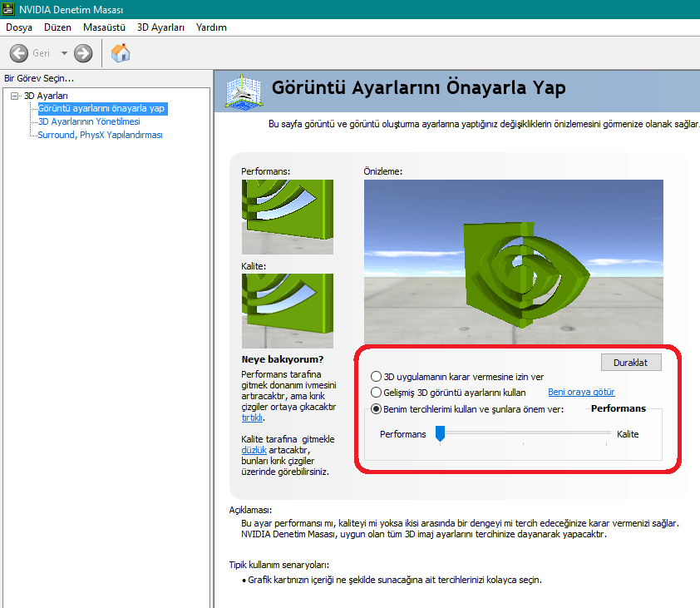Open Surround, PhysX Yapılandırması page
This screenshot has height=608, width=700.
pyautogui.click(x=100, y=135)
